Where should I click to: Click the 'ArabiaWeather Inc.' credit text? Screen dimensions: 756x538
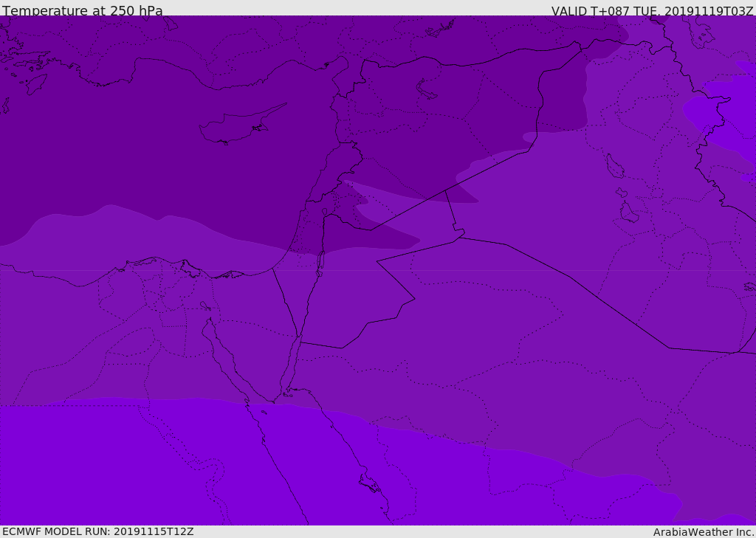click(x=704, y=532)
